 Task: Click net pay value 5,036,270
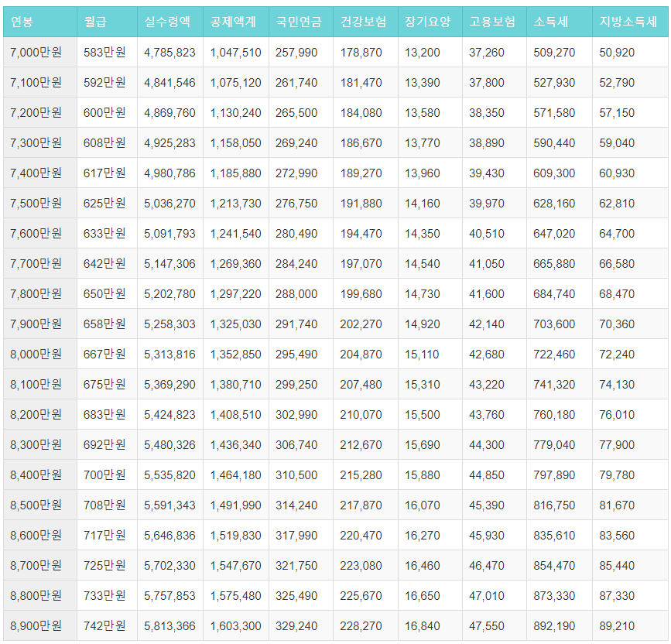point(169,204)
